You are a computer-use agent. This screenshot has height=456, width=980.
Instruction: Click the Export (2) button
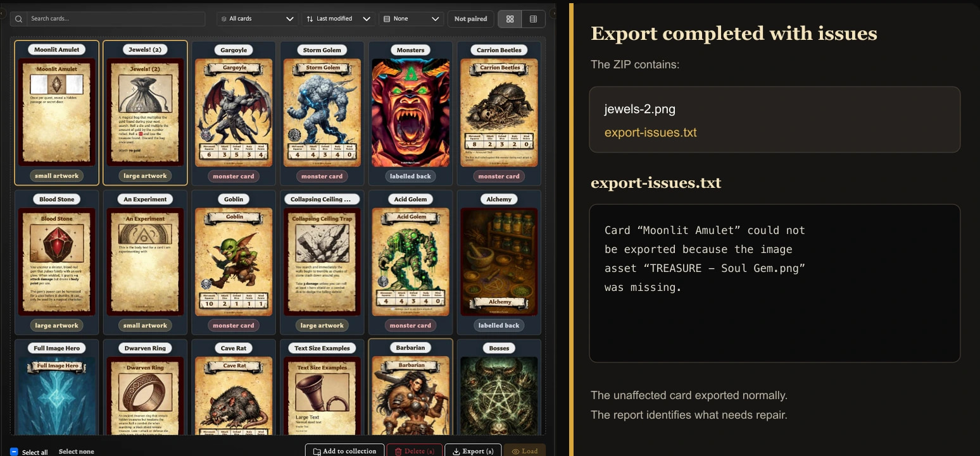(x=473, y=451)
